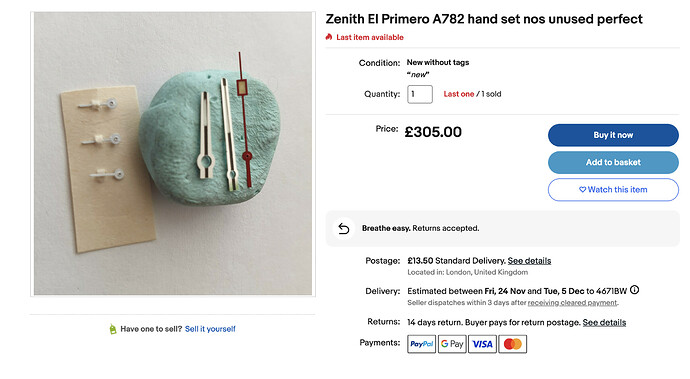Open the receiving cleared payment link
This screenshot has width=690, height=379.
click(572, 303)
